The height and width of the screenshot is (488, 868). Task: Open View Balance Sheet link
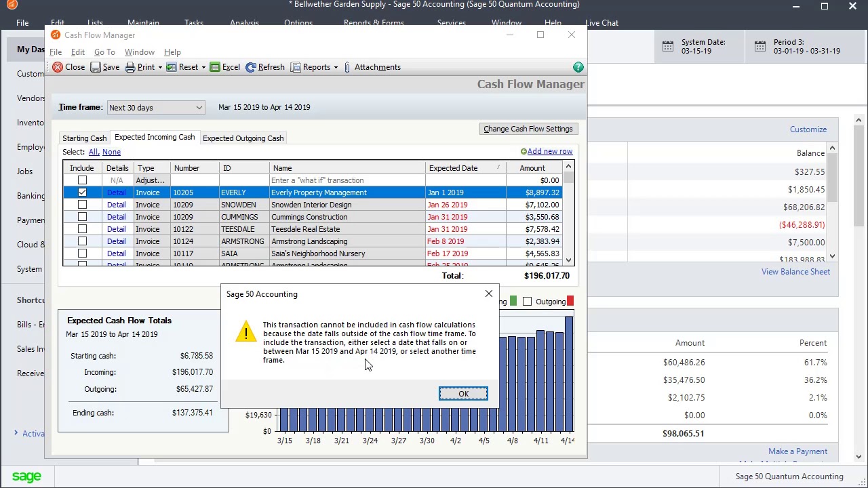pos(795,272)
